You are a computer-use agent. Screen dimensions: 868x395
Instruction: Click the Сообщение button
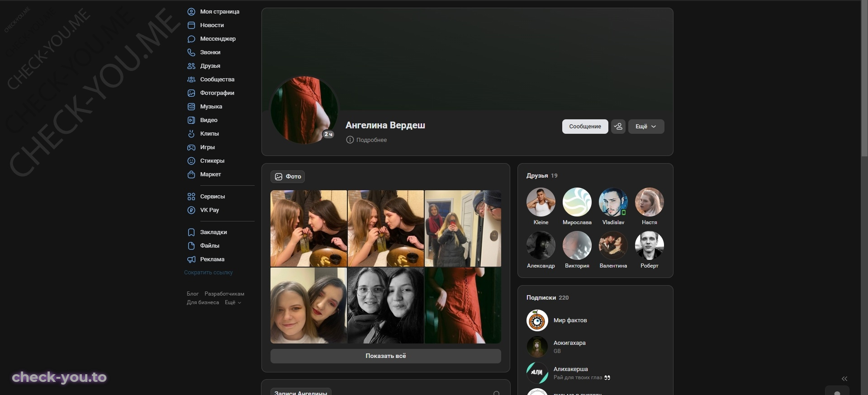tap(585, 127)
